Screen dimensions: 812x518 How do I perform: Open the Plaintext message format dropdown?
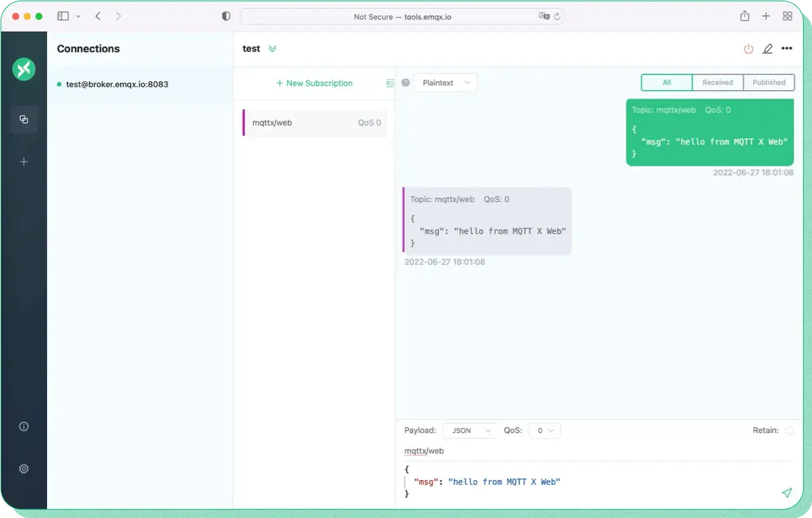tap(446, 83)
